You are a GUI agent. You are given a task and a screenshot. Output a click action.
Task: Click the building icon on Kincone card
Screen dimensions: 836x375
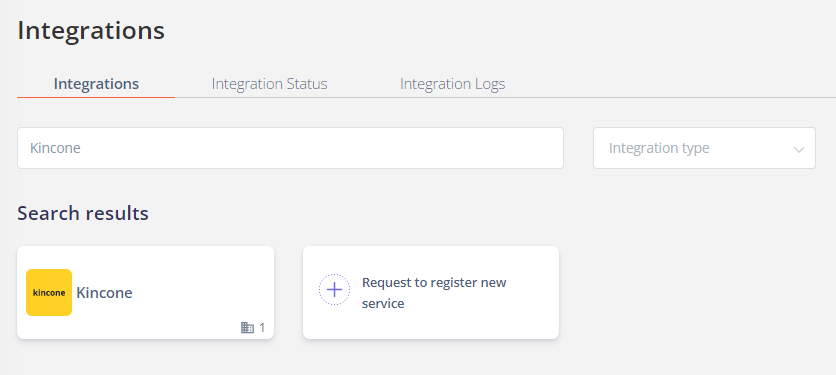coord(247,328)
